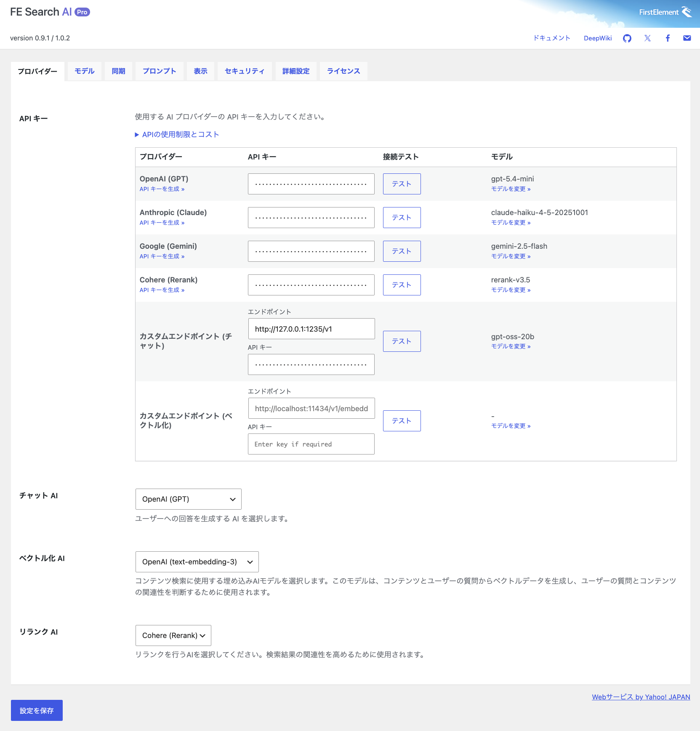Change the rerank-v3.5 model
Image resolution: width=700 pixels, height=731 pixels.
[511, 290]
